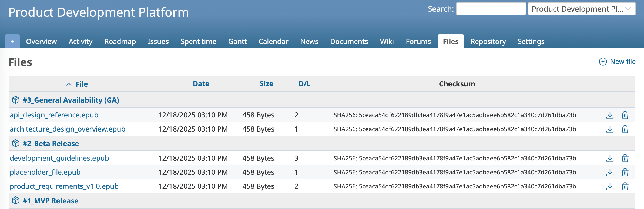
Task: Delete api_design_reference.epub with trash icon
Action: coord(625,115)
